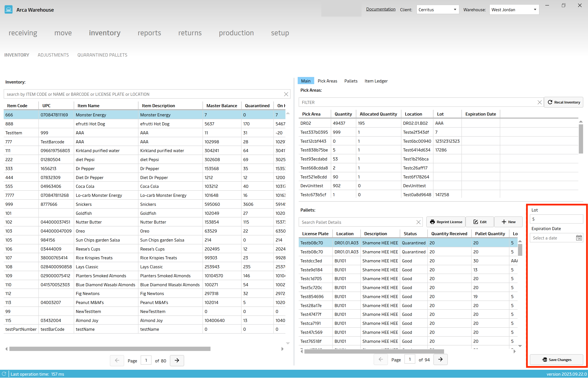Open the receiving menu

[x=23, y=33]
